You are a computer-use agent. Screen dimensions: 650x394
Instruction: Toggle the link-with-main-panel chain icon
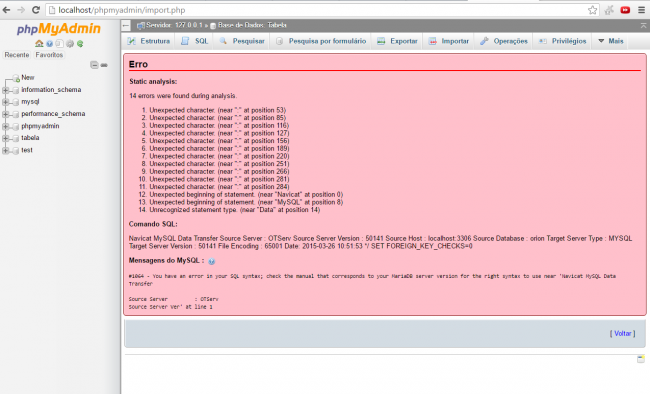click(104, 65)
